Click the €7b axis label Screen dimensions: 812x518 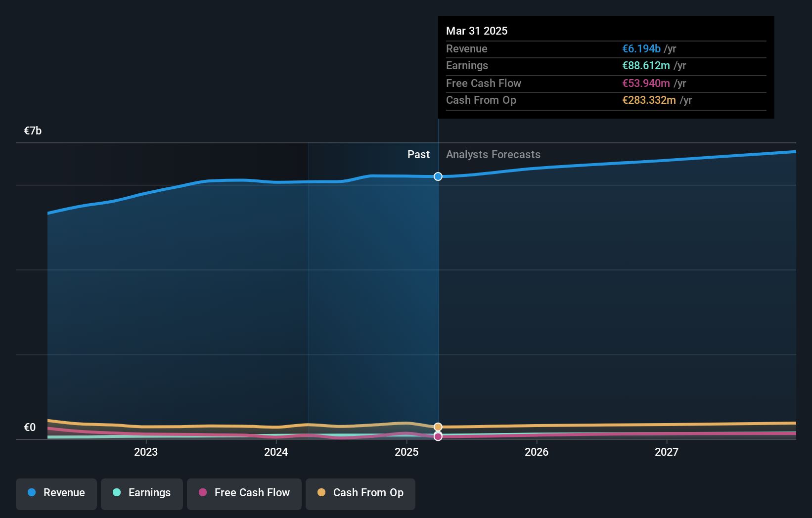pyautogui.click(x=32, y=130)
